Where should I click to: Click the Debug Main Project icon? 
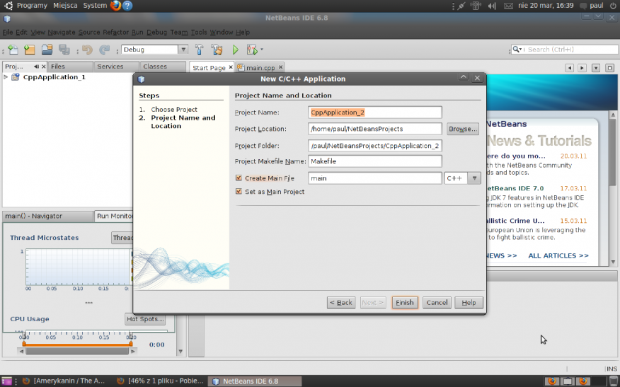[252, 50]
